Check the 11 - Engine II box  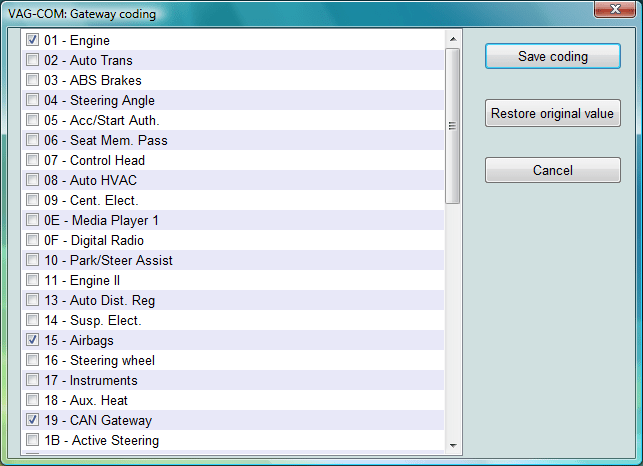tap(32, 280)
